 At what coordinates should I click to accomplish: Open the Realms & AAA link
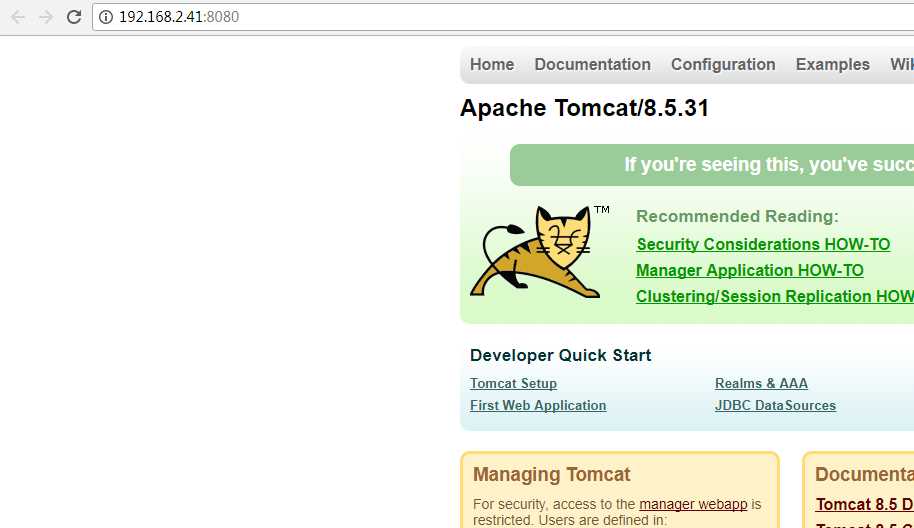(x=761, y=383)
